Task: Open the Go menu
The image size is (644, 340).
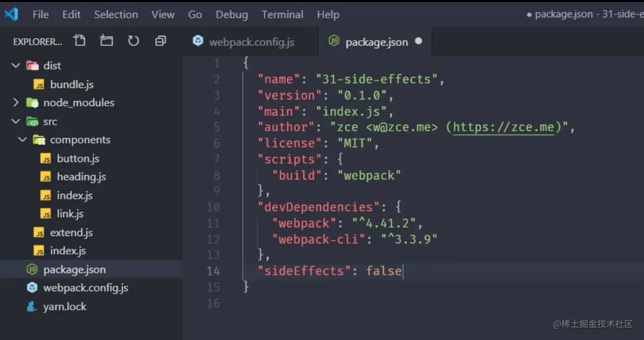Action: (x=195, y=14)
